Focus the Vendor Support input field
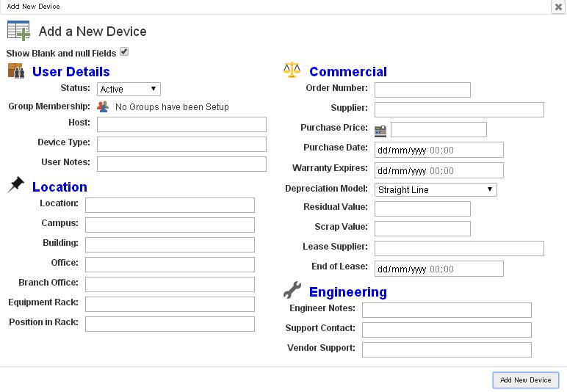 pyautogui.click(x=447, y=350)
